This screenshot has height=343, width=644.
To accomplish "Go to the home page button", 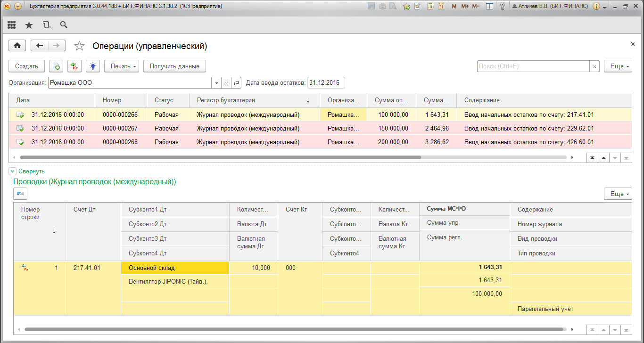I will [x=17, y=45].
